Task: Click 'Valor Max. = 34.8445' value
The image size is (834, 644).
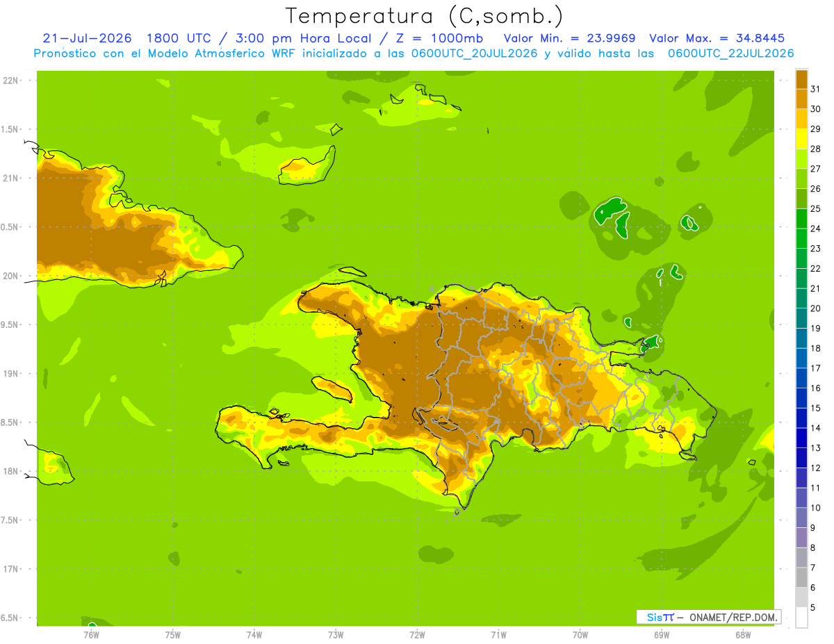Action: 717,38
